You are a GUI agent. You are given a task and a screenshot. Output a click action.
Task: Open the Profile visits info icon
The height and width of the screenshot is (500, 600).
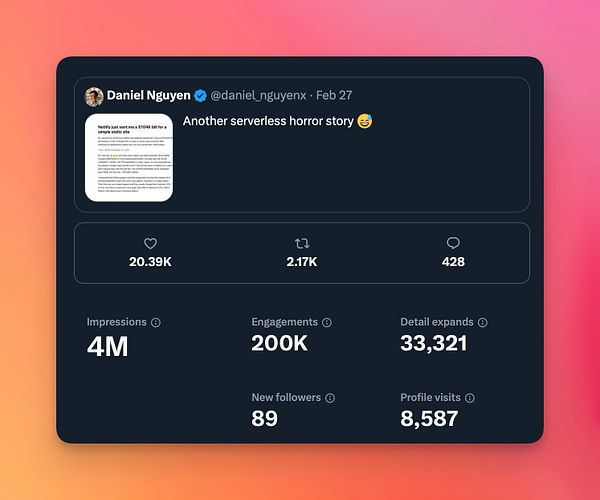(x=470, y=398)
